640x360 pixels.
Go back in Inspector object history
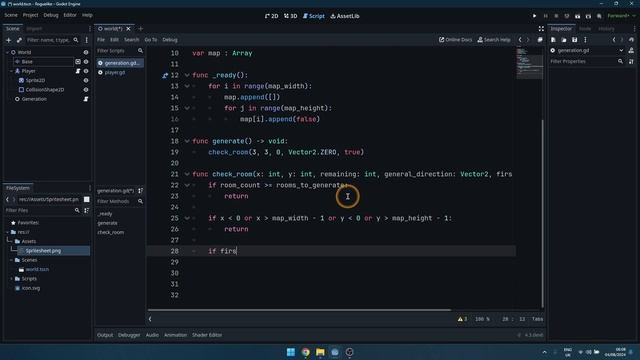614,40
